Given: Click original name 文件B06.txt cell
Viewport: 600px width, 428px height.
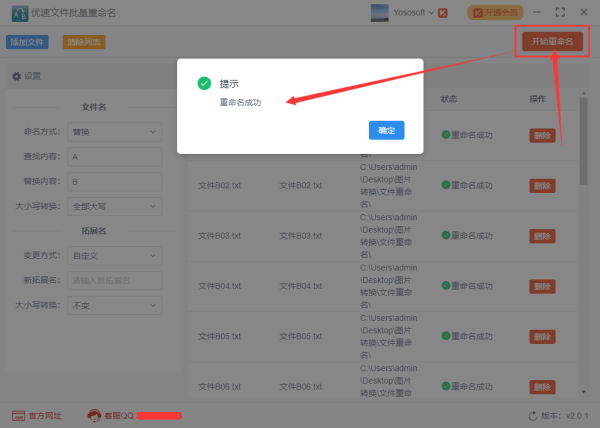Looking at the screenshot, I should coord(220,387).
